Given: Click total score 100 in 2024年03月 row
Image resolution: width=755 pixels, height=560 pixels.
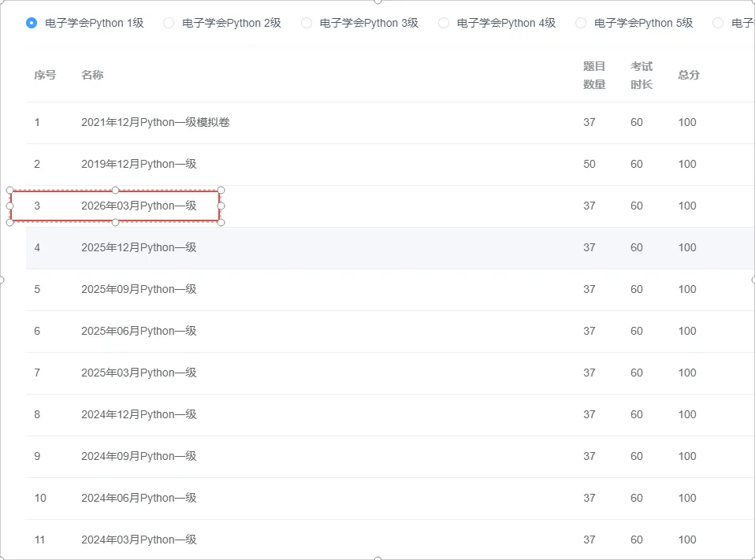Looking at the screenshot, I should coord(687,540).
